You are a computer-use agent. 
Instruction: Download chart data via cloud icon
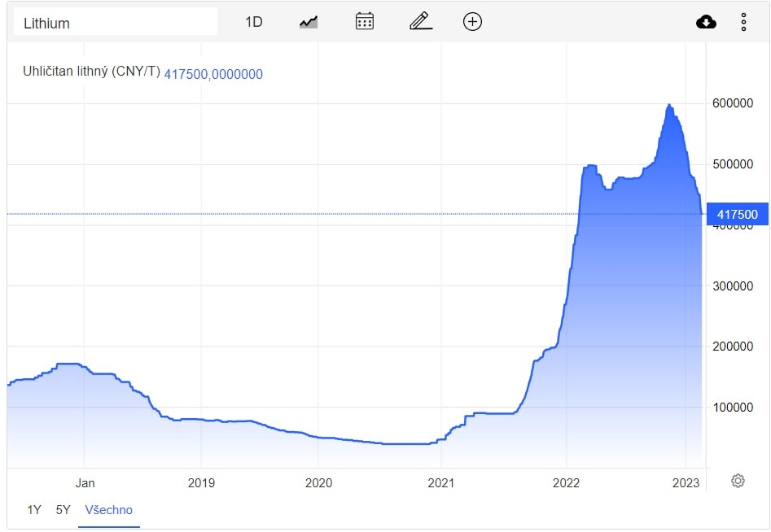[x=706, y=22]
